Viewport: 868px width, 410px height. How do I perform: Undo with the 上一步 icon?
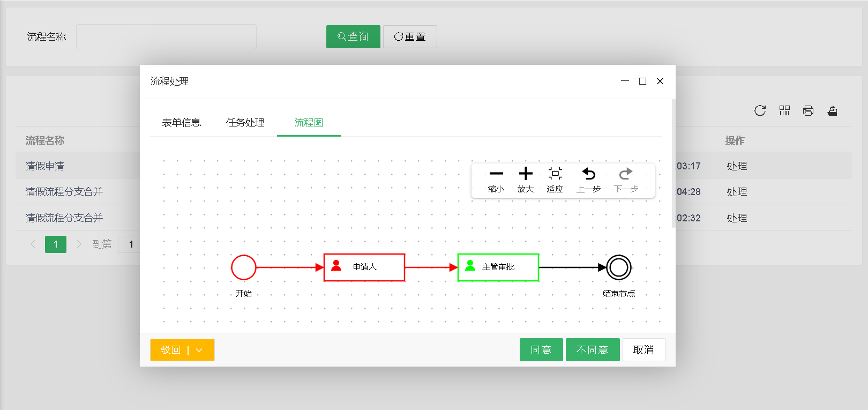tap(588, 174)
